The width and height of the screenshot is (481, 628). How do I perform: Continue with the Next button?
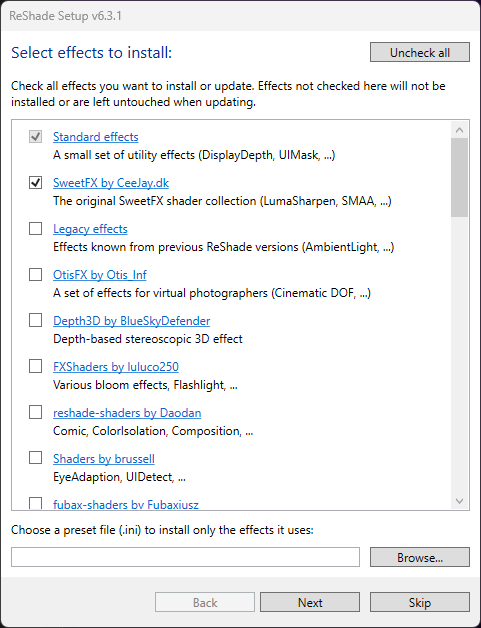pyautogui.click(x=310, y=602)
